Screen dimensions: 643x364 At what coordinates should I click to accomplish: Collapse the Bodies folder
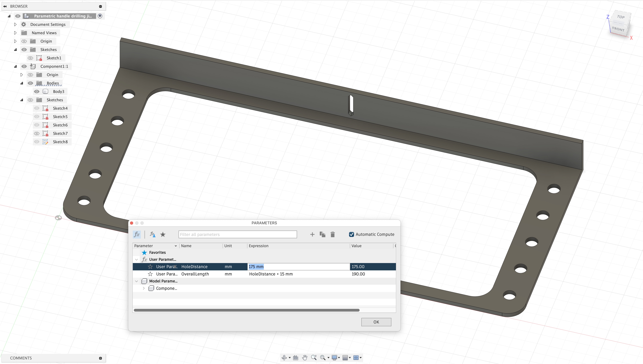[x=22, y=83]
